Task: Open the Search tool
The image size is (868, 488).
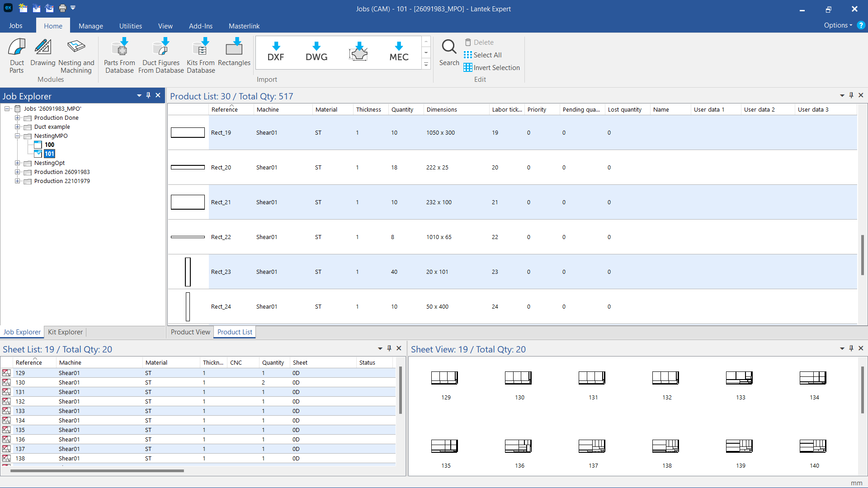Action: [x=449, y=53]
